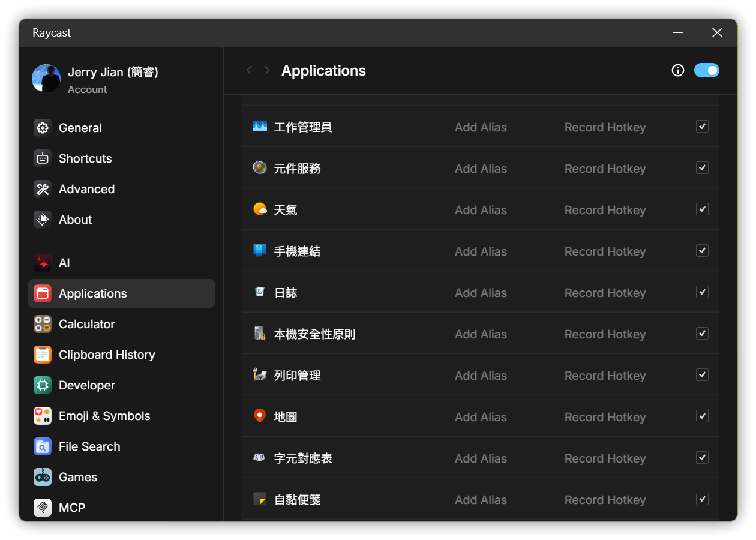
Task: Uncheck the 天氣 checkbox
Action: click(702, 209)
